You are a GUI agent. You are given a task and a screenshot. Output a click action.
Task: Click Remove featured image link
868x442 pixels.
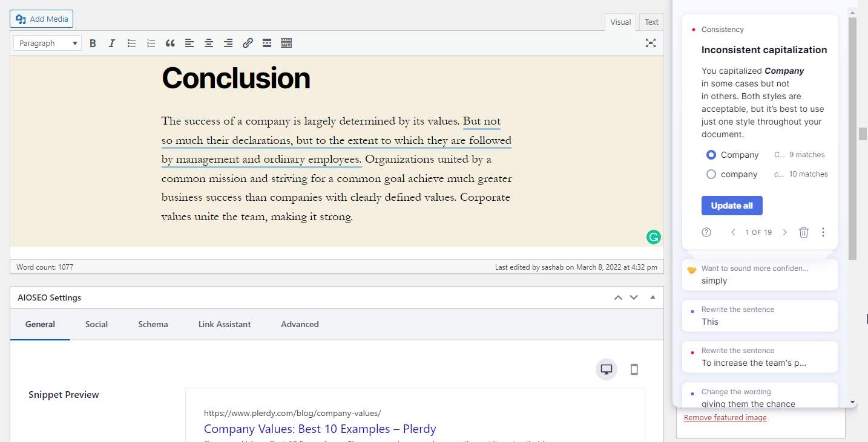(x=725, y=417)
